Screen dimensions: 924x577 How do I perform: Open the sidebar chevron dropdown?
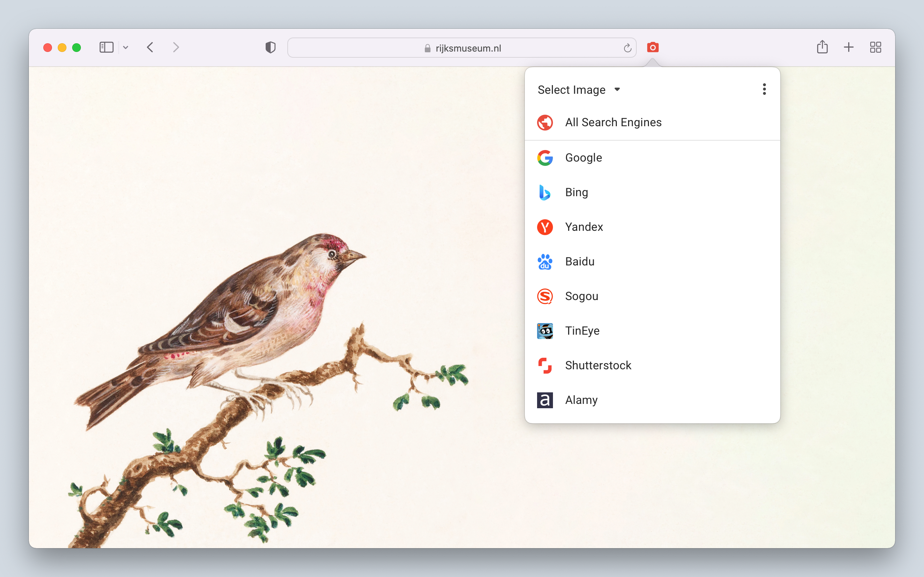(x=126, y=48)
